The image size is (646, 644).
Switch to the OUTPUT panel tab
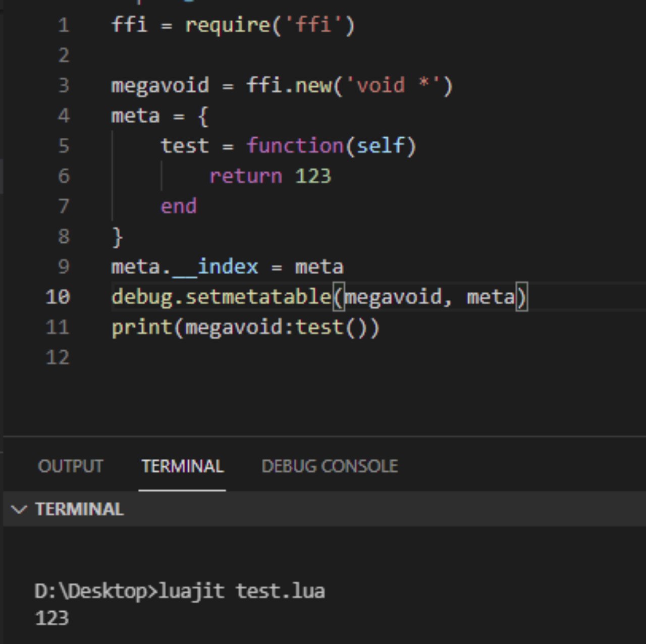point(70,466)
